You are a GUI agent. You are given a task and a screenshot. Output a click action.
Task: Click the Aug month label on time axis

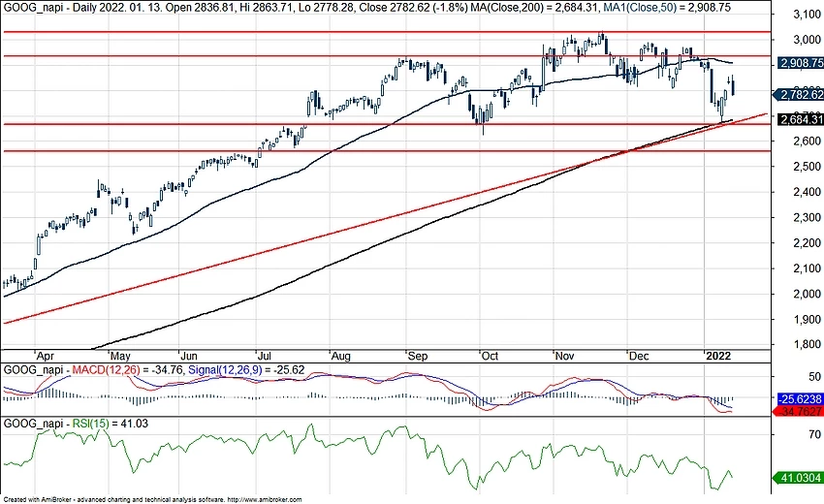pyautogui.click(x=341, y=357)
